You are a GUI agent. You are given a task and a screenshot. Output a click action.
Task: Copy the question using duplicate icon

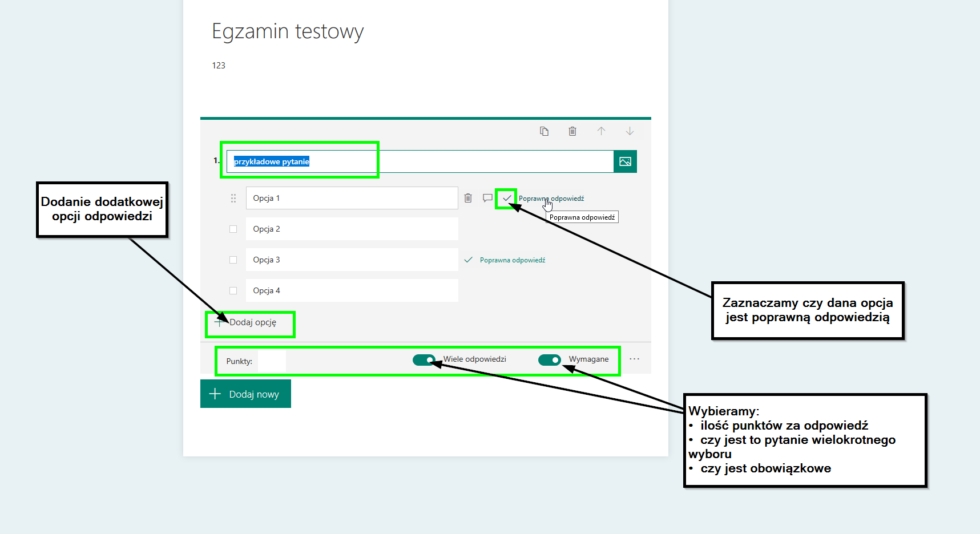pos(544,131)
